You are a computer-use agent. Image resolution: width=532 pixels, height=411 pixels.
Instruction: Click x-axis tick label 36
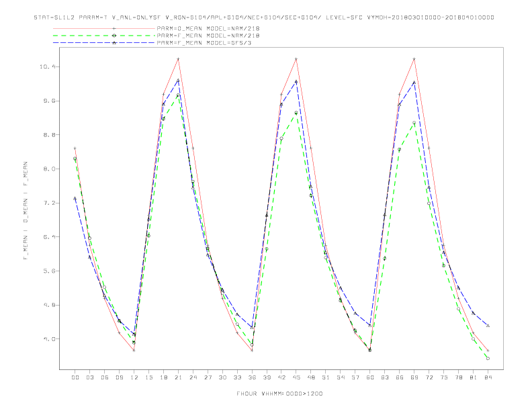tap(252, 377)
